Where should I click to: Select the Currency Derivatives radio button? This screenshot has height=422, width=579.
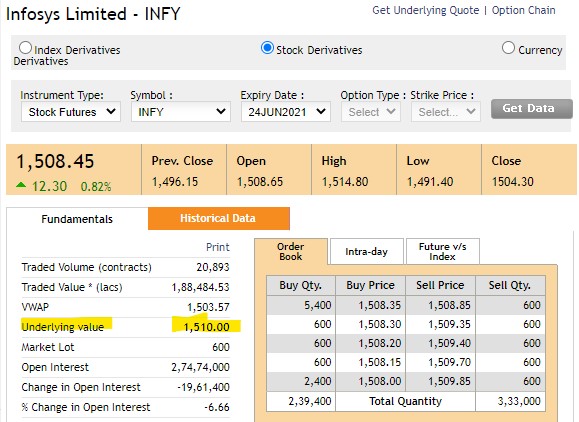point(508,48)
